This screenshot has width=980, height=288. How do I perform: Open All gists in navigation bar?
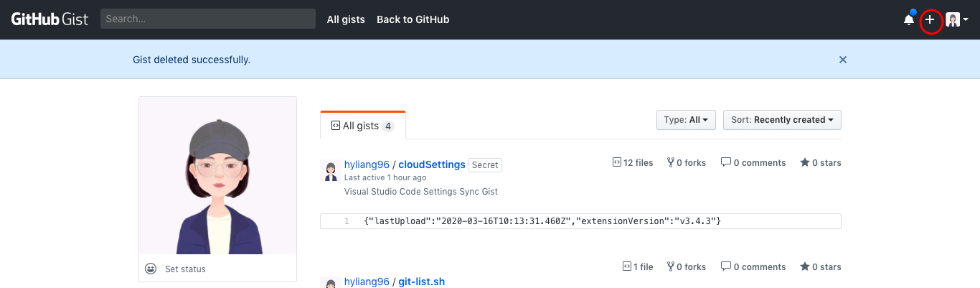click(346, 19)
